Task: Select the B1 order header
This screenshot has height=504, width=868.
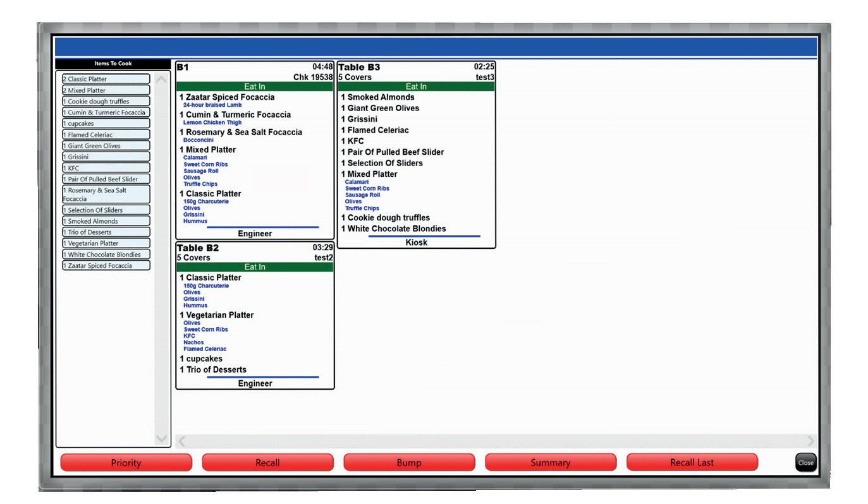Action: [255, 71]
